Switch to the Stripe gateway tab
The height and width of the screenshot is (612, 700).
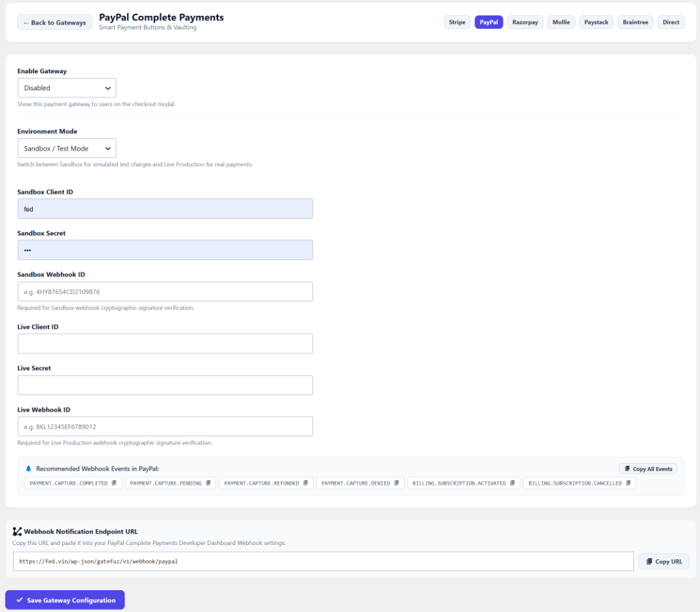pyautogui.click(x=457, y=22)
